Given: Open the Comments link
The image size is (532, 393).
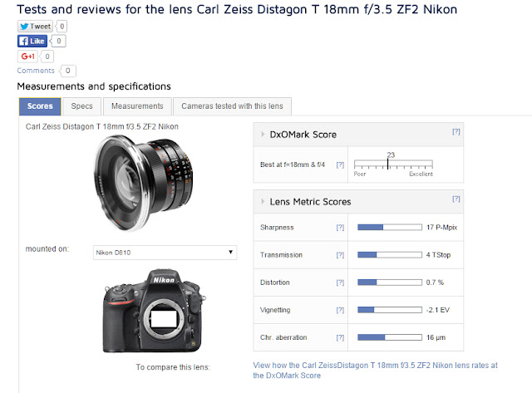Looking at the screenshot, I should 36,71.
